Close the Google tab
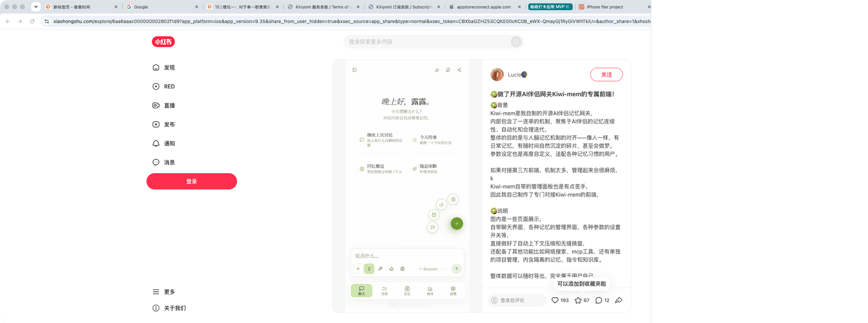The height and width of the screenshot is (323, 868). (x=197, y=7)
